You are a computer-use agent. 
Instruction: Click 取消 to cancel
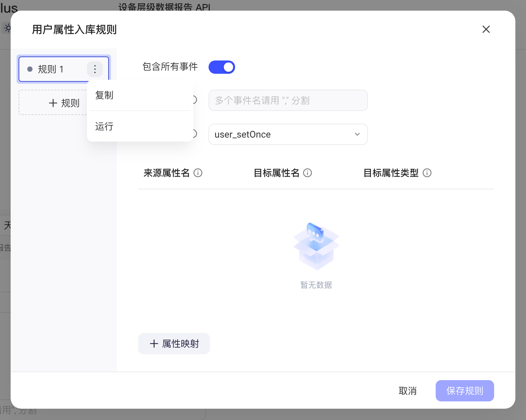[x=408, y=391]
